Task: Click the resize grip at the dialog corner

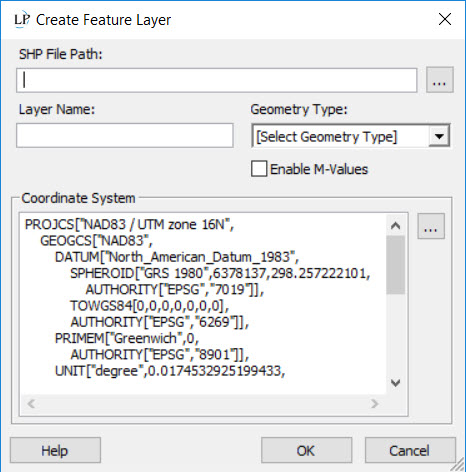Action: click(458, 464)
